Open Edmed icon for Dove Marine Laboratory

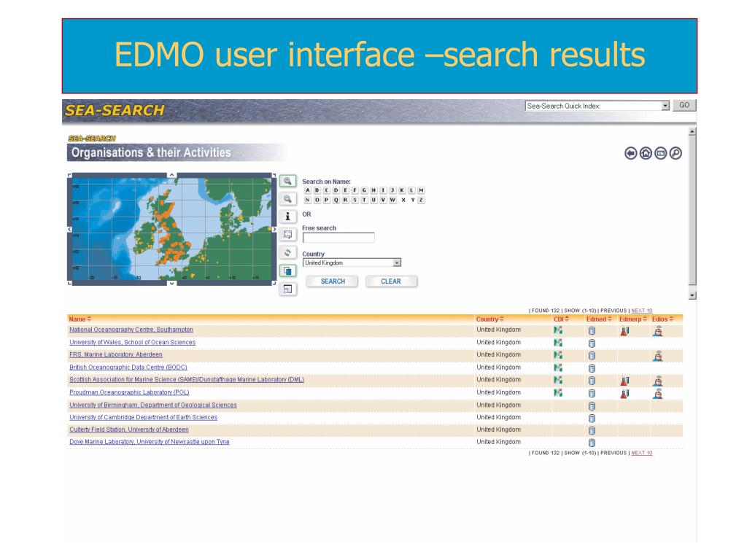pyautogui.click(x=592, y=443)
